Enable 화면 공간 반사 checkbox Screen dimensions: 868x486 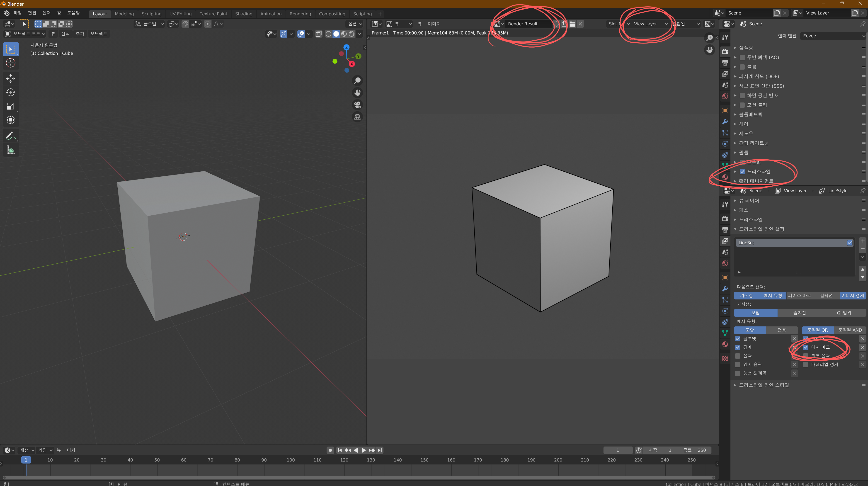742,96
